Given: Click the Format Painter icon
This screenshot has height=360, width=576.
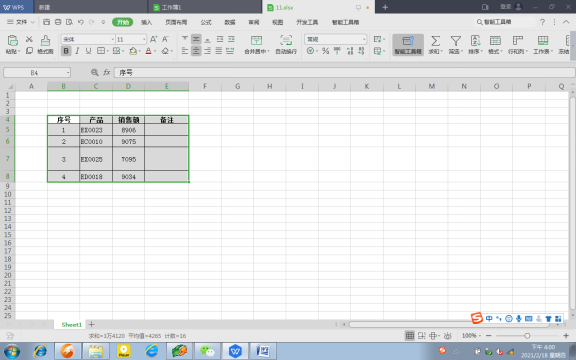Looking at the screenshot, I should 46,40.
